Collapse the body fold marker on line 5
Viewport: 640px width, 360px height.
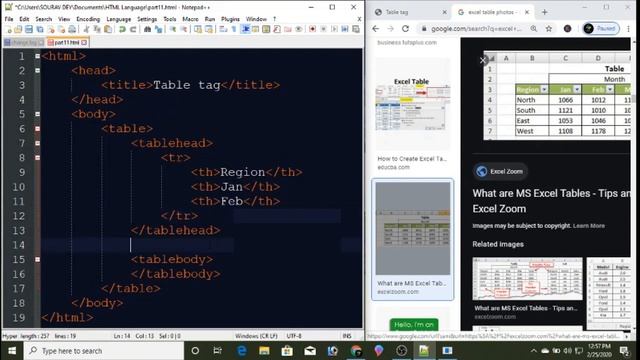tap(38, 114)
